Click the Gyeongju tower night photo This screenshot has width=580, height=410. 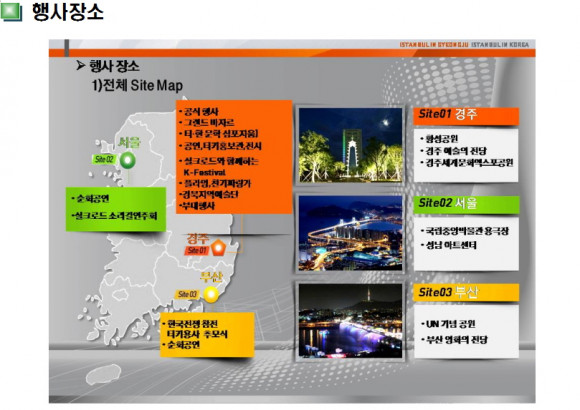coord(350,145)
